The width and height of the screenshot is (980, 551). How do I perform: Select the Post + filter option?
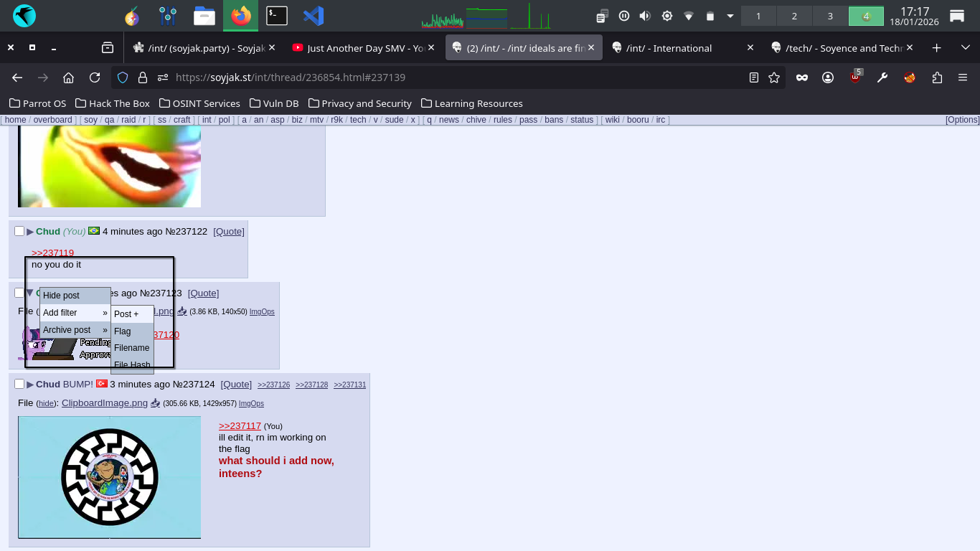point(132,314)
